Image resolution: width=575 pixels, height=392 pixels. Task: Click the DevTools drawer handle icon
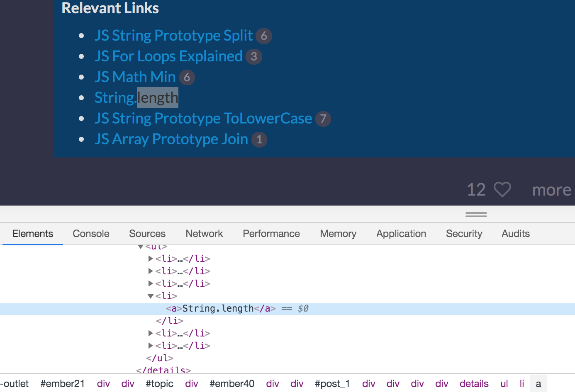476,214
